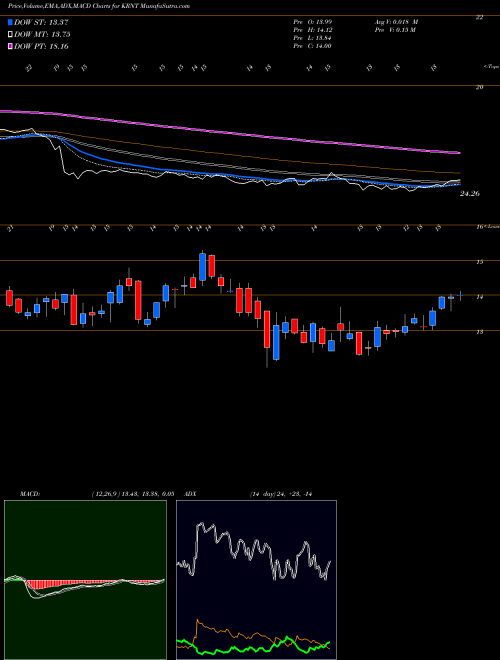Screen dimensions: 500x660
Task: Click the blue DOW ST legend swatch
Action: point(10,22)
